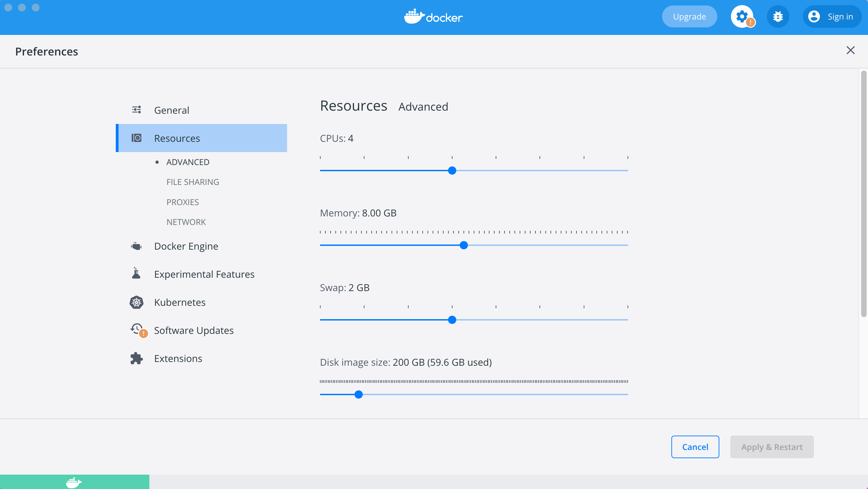Click the 'Memory: 8.00 GB' label
This screenshot has height=489, width=868.
pos(358,213)
